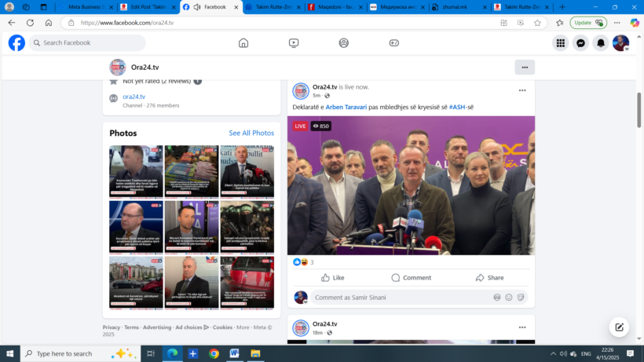Click the Windows taskbar search box
644x362 pixels.
80,353
